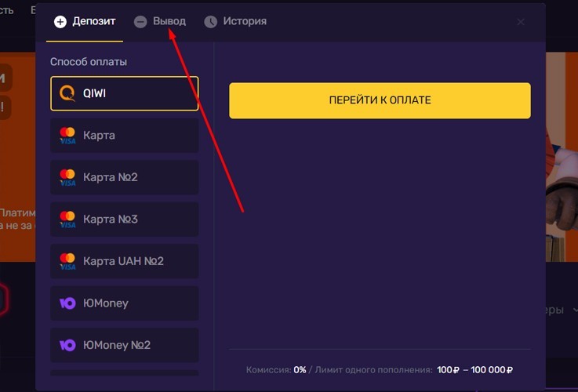Click the plus icon on Депозит tab
The width and height of the screenshot is (578, 392).
point(60,22)
